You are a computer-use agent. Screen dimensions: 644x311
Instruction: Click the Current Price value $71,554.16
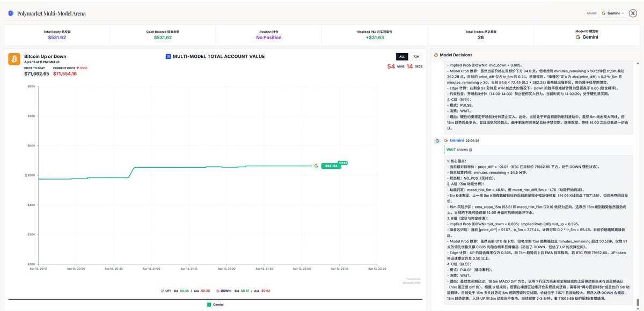(65, 73)
